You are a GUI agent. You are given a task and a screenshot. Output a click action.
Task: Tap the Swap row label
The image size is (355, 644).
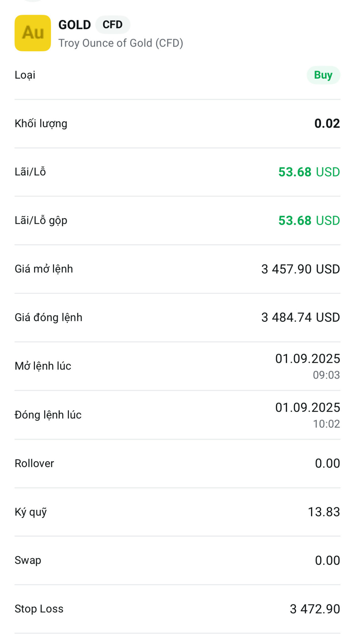(x=28, y=560)
